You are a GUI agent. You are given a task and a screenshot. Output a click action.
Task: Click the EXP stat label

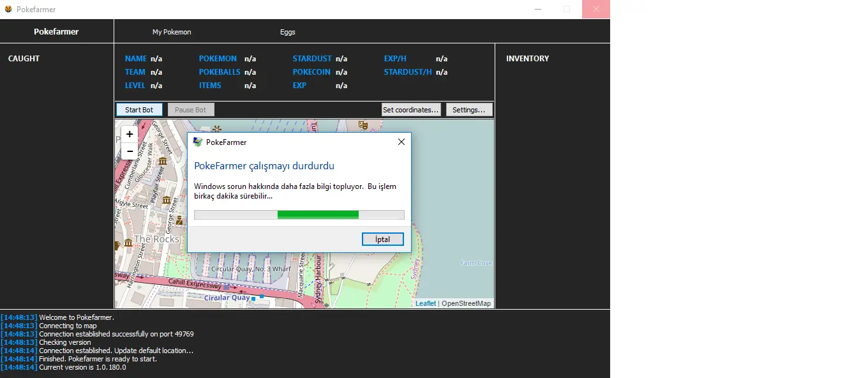pos(299,85)
